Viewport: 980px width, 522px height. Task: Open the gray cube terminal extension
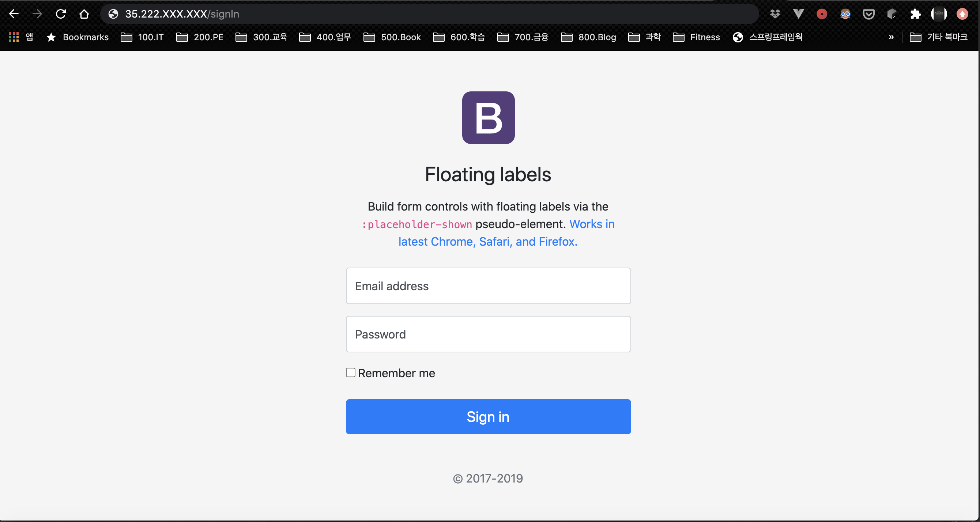[892, 14]
